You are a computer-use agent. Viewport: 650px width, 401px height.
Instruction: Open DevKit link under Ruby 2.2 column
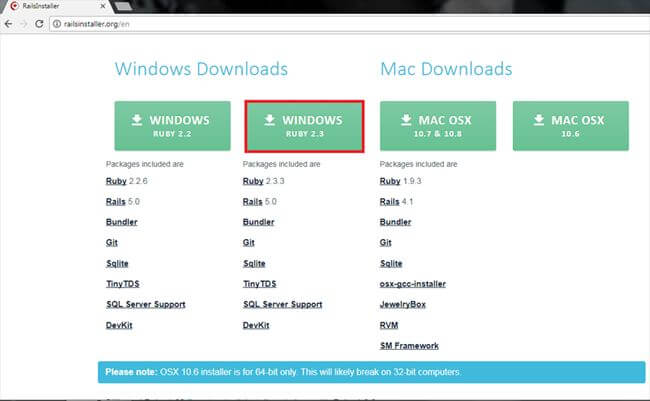click(119, 325)
